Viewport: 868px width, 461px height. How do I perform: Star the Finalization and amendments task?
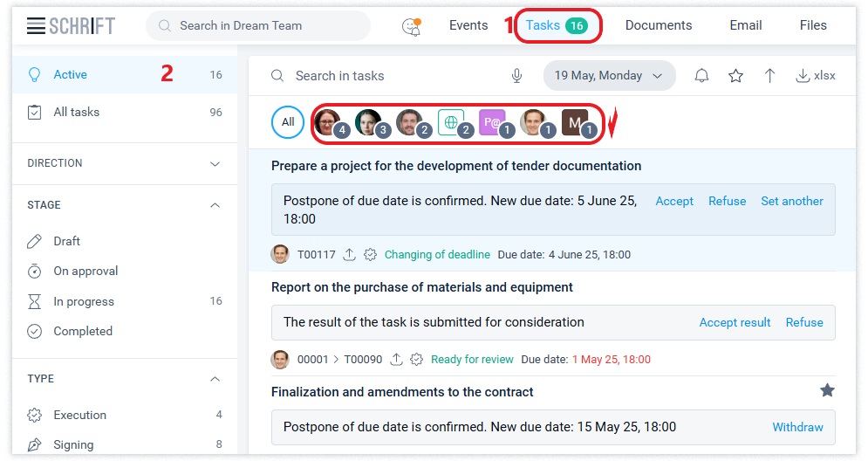point(827,390)
